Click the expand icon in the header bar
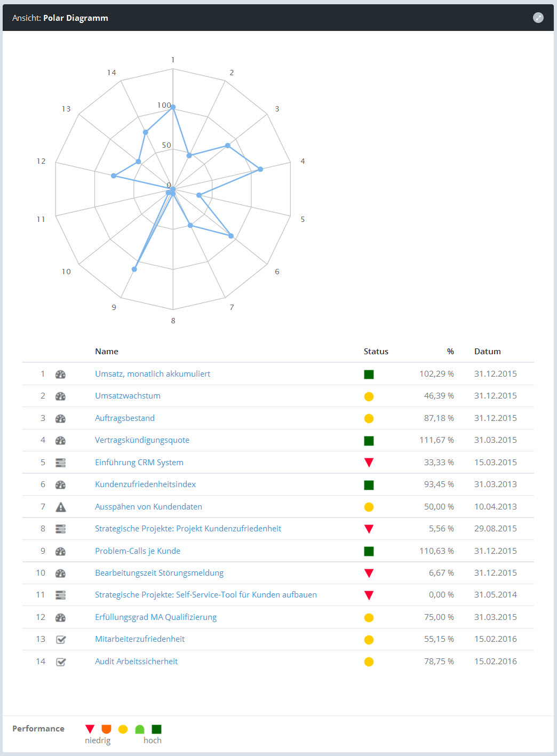 [x=538, y=18]
